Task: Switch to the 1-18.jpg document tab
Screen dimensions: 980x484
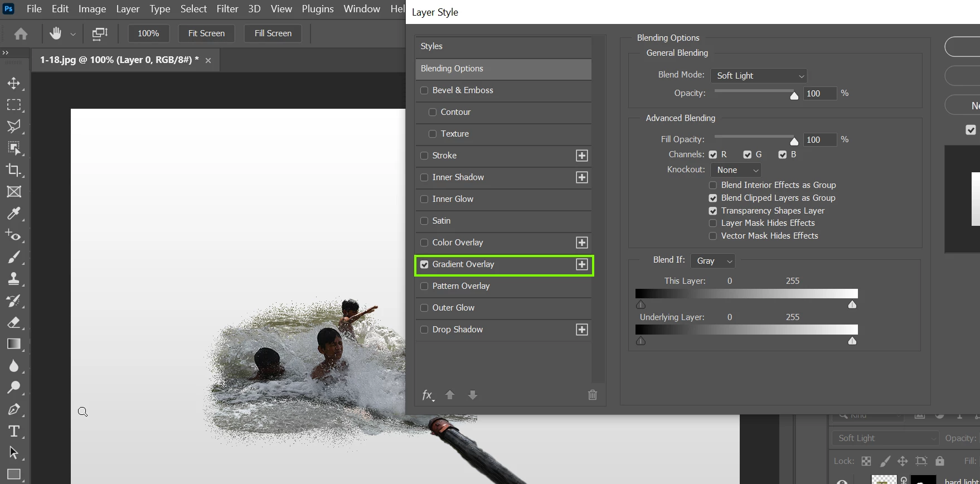Action: (125, 60)
